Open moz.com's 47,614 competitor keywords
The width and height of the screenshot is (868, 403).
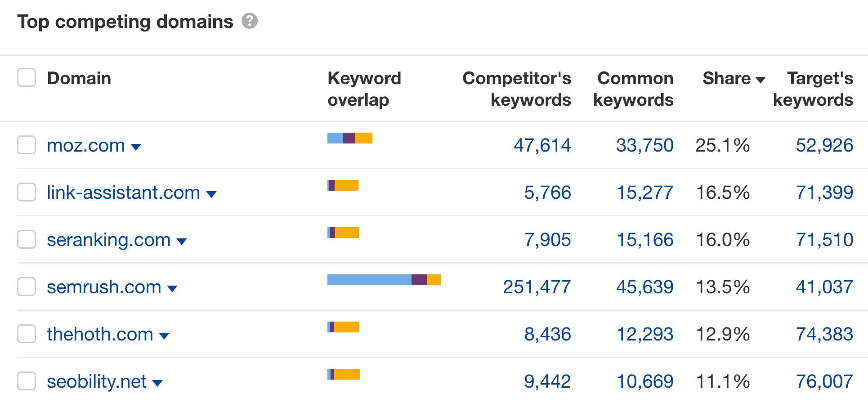(x=542, y=145)
